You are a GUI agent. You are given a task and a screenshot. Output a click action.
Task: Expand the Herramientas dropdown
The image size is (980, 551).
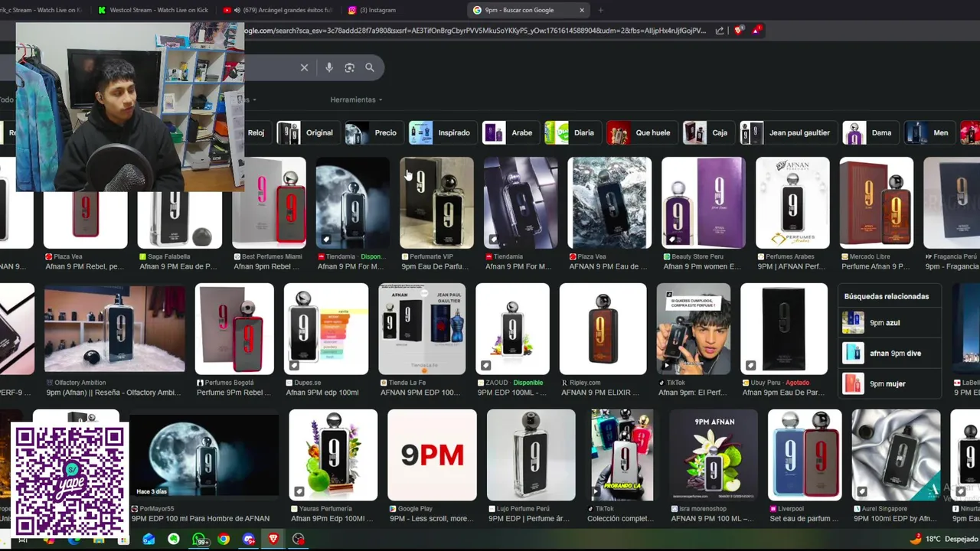tap(356, 99)
